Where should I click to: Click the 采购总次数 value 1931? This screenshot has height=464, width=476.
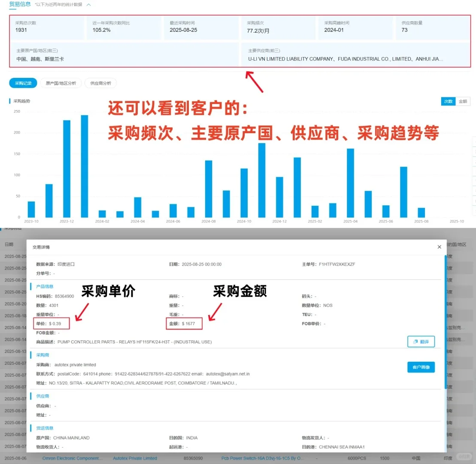coord(21,30)
